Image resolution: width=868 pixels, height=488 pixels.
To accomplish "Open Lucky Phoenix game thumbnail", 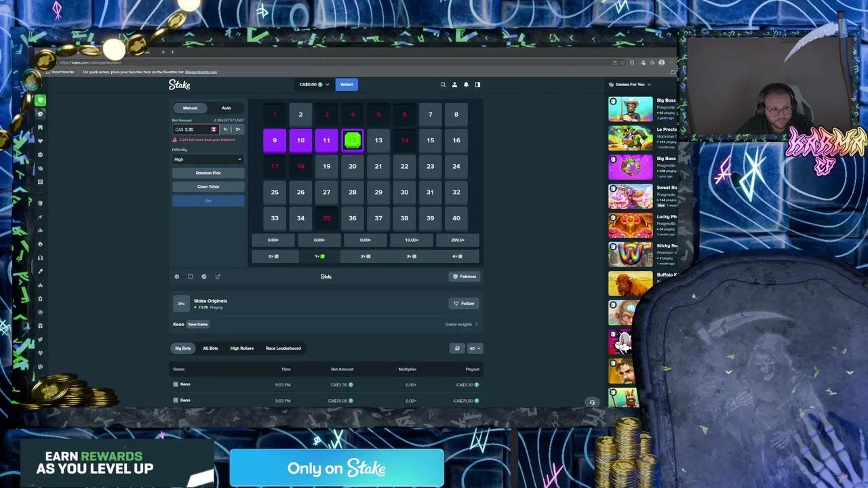I will 631,226.
